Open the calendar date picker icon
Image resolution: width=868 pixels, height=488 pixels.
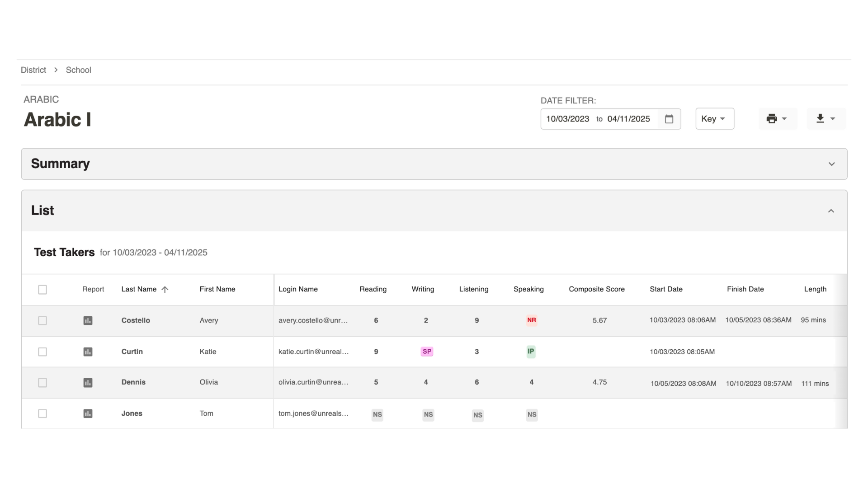click(669, 119)
